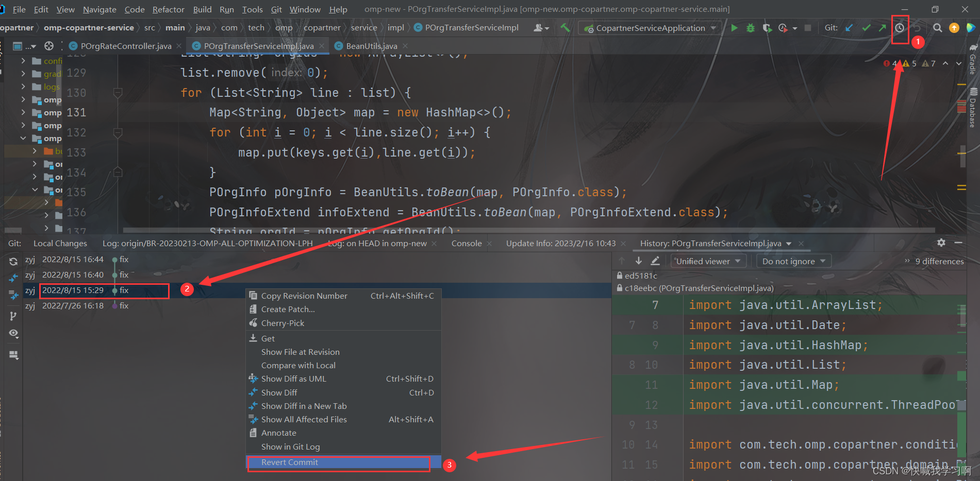Run CopartnerServiceApplication with the green play icon
The width and height of the screenshot is (980, 481).
pos(734,28)
